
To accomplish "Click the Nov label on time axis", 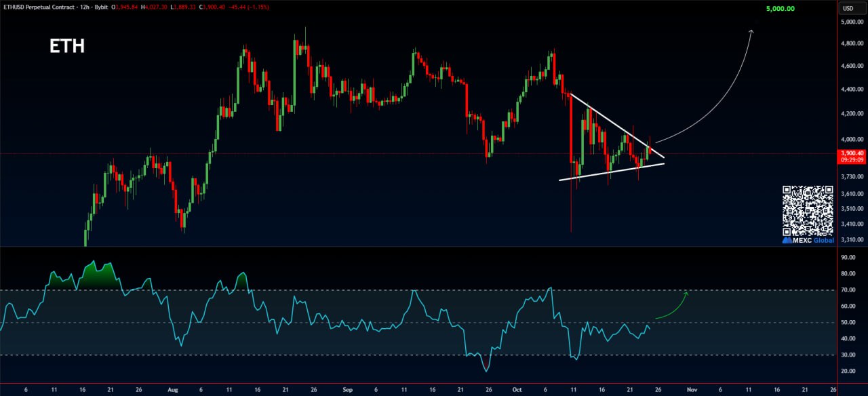I will [x=691, y=390].
